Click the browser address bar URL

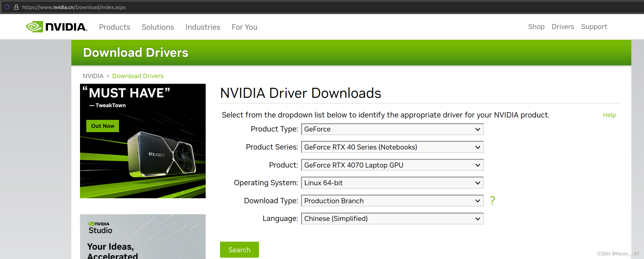[74, 7]
